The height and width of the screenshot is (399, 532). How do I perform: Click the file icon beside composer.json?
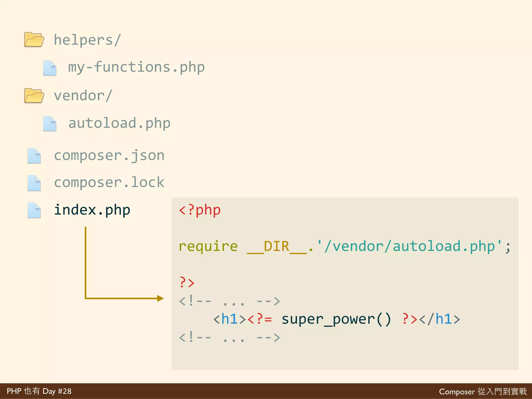pyautogui.click(x=34, y=156)
